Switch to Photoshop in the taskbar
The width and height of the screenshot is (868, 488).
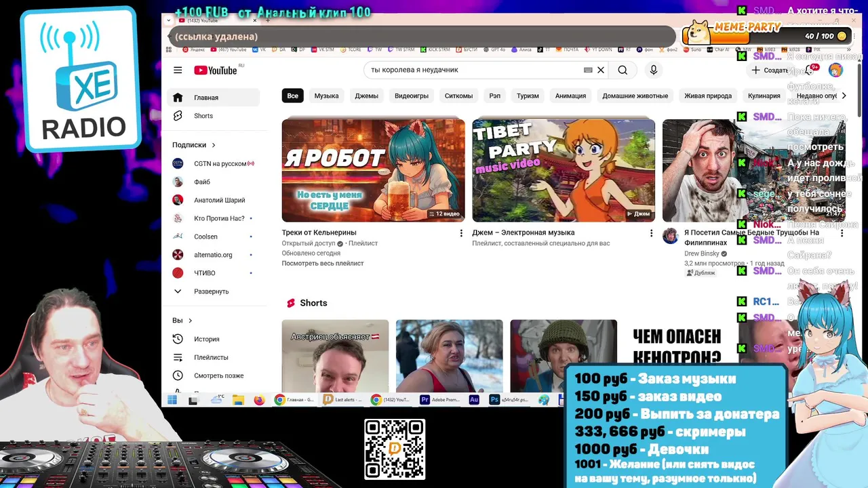click(x=509, y=400)
